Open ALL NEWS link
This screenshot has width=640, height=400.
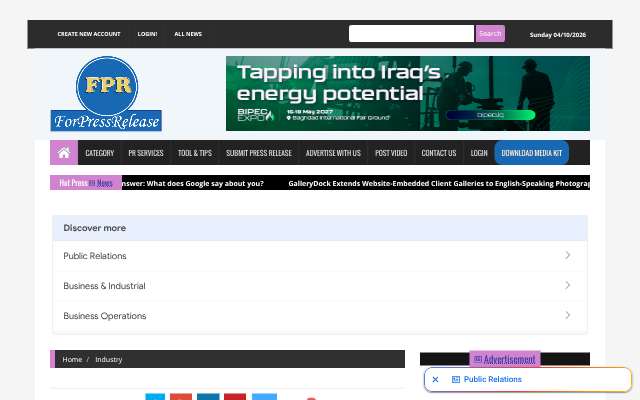click(x=188, y=34)
